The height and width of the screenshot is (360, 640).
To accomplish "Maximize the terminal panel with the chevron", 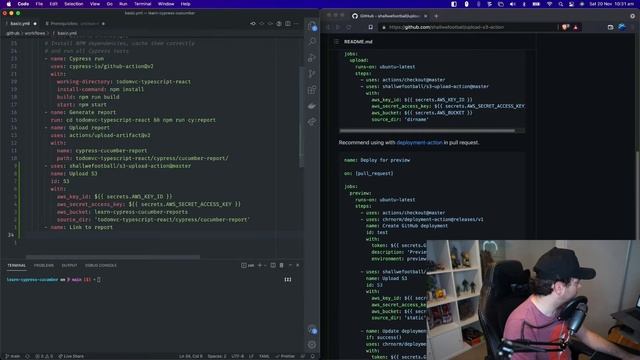I will point(290,265).
